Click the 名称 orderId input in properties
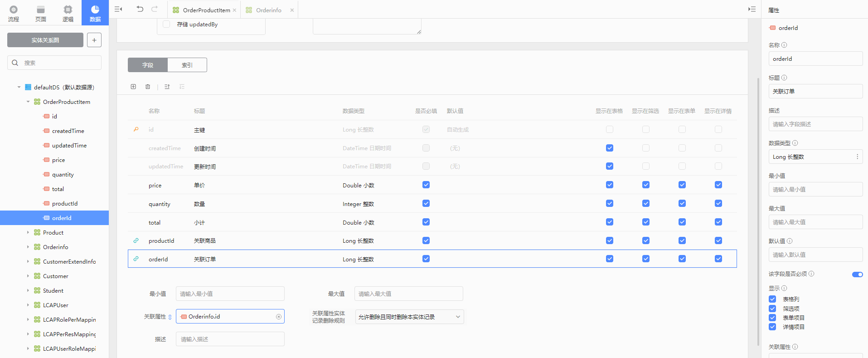This screenshot has height=358, width=868. click(815, 59)
